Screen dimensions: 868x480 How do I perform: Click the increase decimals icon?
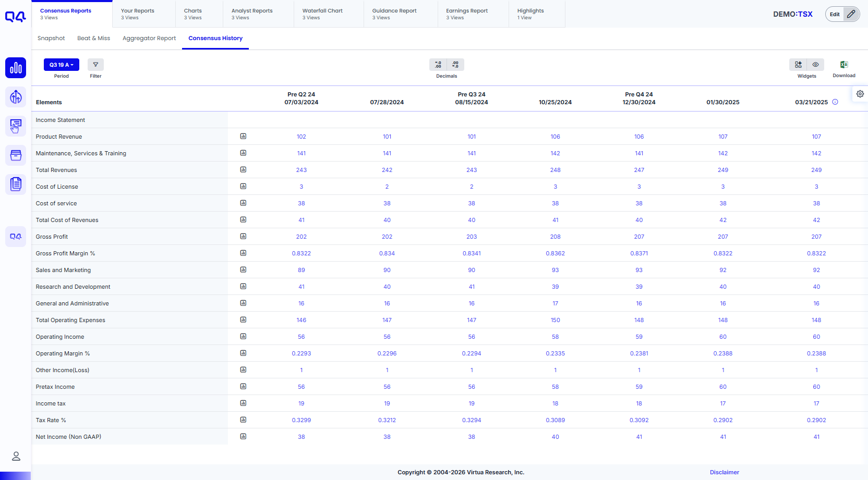(x=438, y=65)
